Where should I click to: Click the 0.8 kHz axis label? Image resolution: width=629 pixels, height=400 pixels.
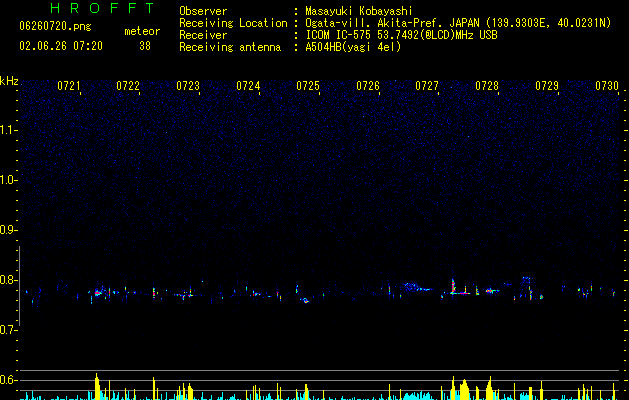[9, 280]
